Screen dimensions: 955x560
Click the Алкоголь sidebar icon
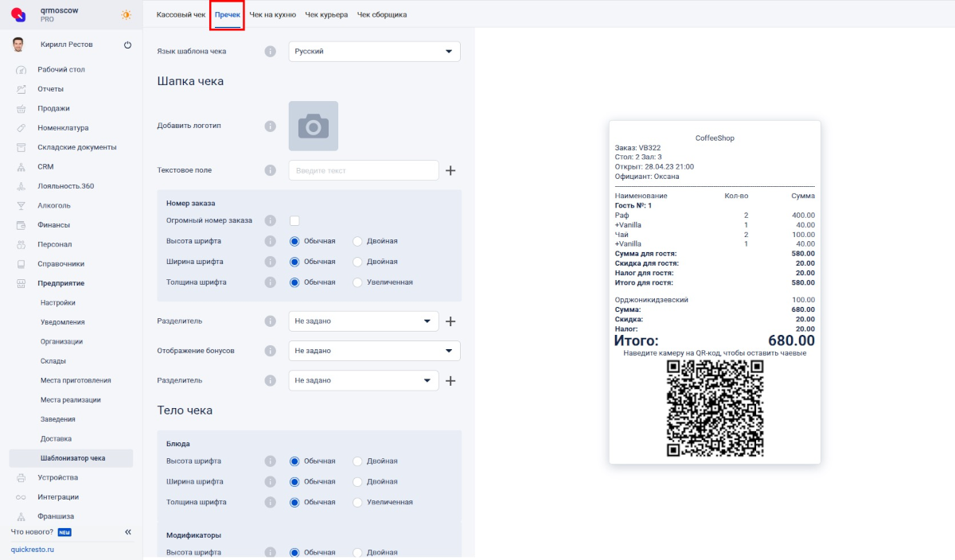pos(21,205)
